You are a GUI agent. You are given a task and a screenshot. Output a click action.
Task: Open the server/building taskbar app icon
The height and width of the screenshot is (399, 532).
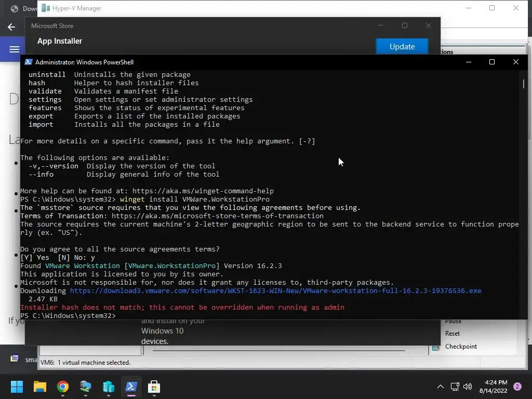coord(109,387)
